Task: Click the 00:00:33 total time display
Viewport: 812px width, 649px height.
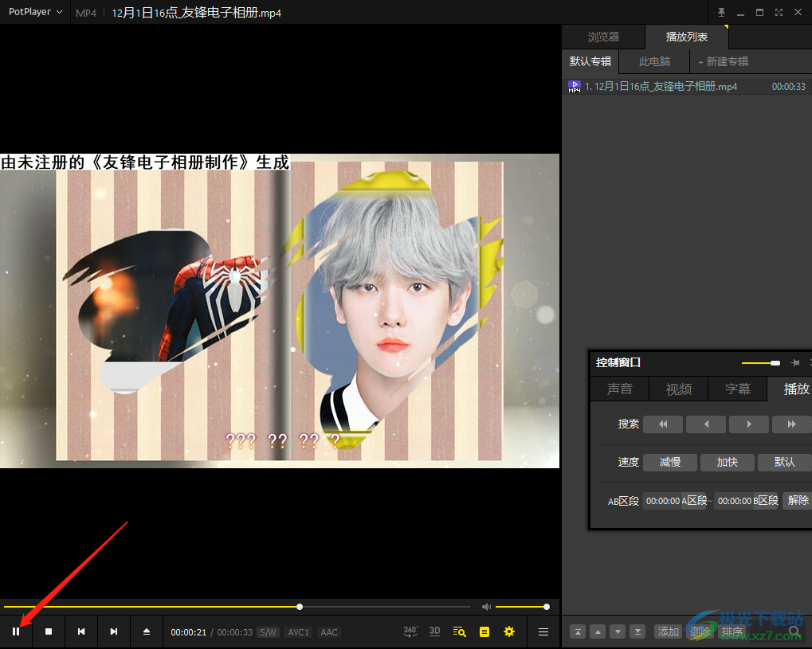Action: tap(234, 632)
